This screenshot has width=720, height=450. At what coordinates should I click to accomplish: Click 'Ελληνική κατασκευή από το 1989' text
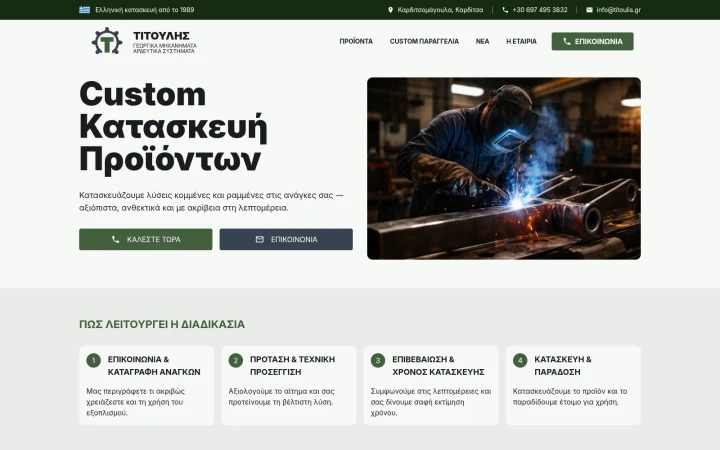point(145,10)
